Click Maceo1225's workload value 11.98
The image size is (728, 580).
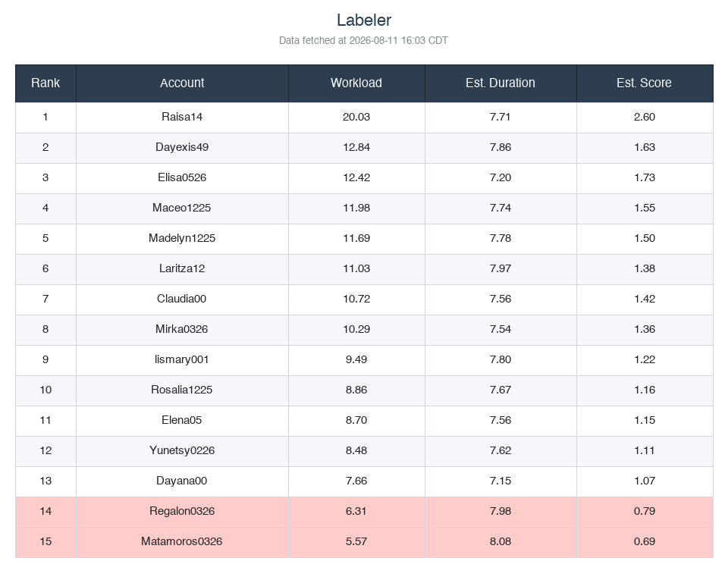pyautogui.click(x=356, y=208)
